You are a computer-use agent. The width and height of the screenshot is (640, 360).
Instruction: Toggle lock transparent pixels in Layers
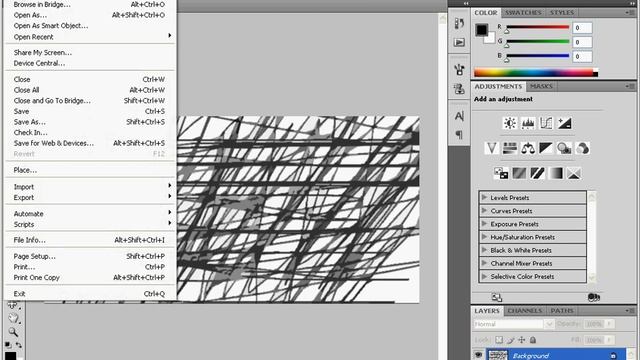click(x=499, y=340)
